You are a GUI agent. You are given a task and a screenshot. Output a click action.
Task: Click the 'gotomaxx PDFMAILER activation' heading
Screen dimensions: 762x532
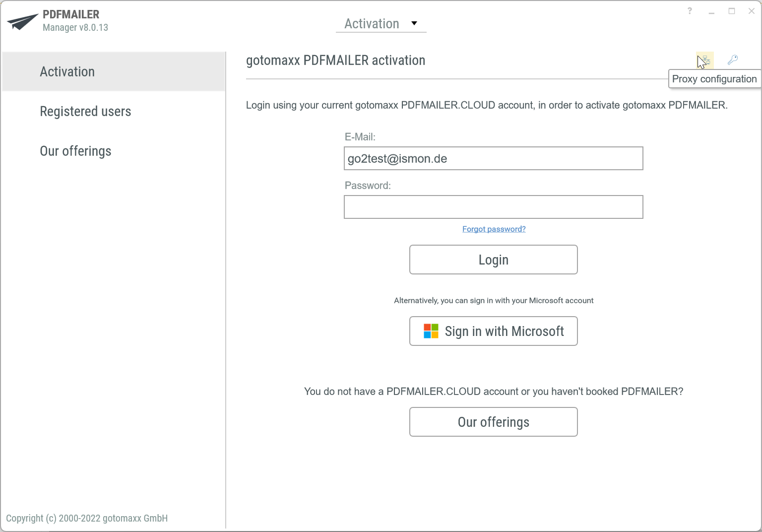click(336, 61)
